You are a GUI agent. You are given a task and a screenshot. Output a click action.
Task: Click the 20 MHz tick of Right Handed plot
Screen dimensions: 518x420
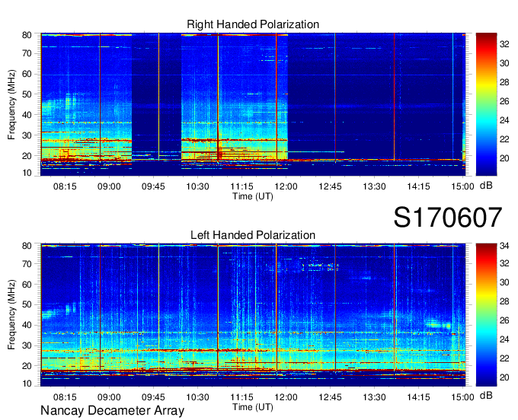tap(27, 156)
